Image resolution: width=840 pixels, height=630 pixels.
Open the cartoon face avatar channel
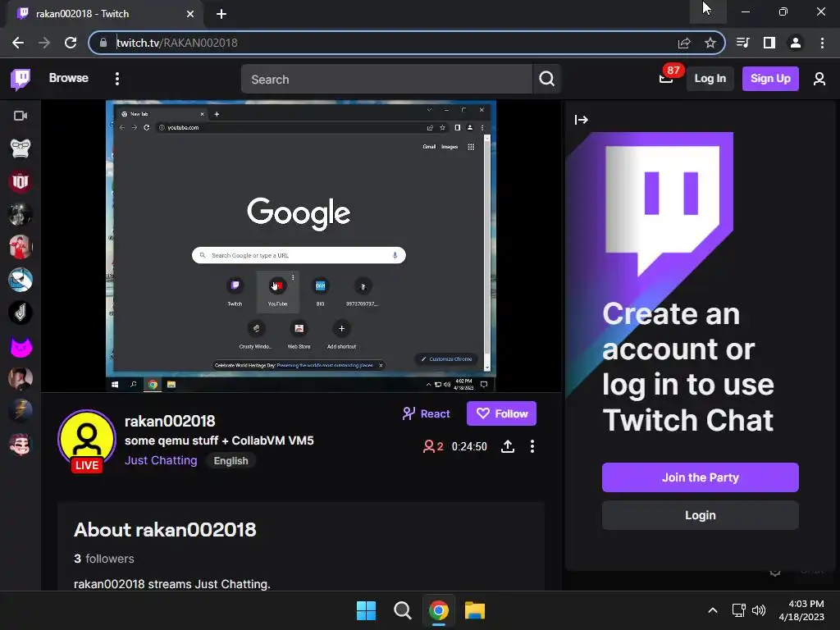coord(21,445)
